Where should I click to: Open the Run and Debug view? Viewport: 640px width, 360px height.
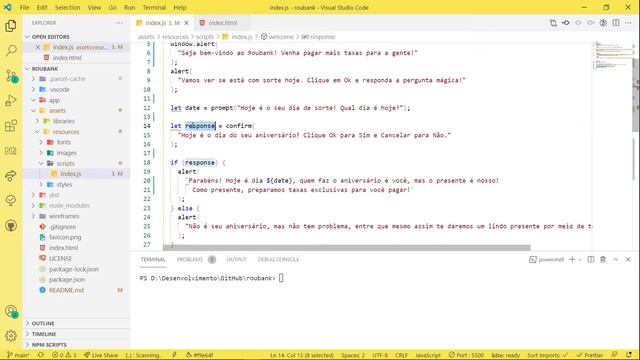(x=11, y=100)
